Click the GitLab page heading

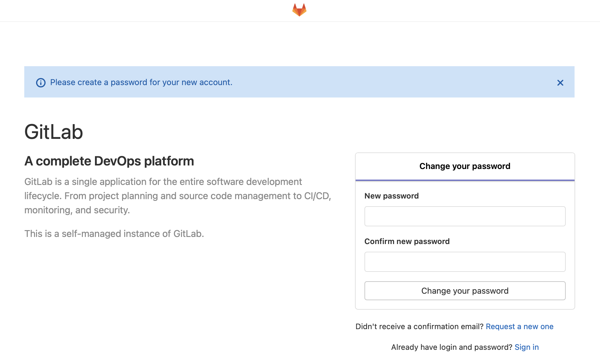coord(54,132)
